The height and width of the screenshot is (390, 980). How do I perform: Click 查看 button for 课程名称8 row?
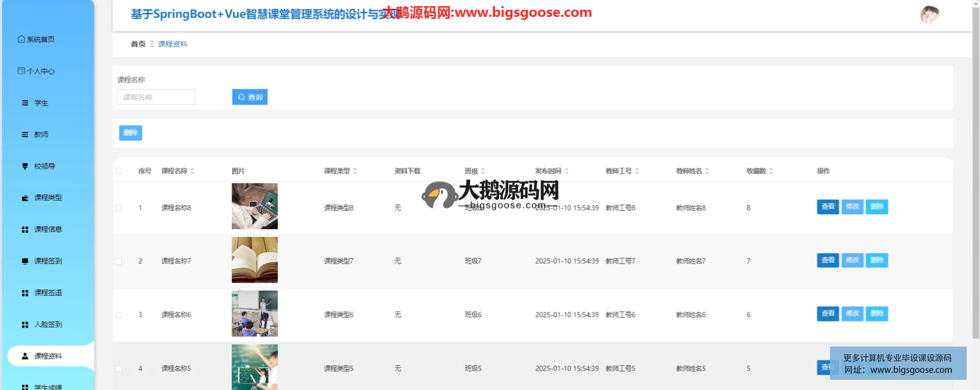(x=827, y=207)
